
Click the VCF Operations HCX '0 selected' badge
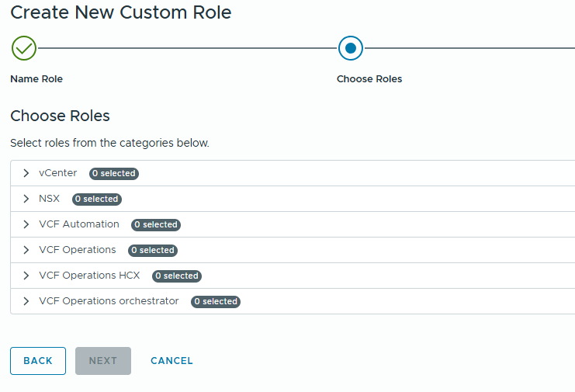click(x=177, y=276)
